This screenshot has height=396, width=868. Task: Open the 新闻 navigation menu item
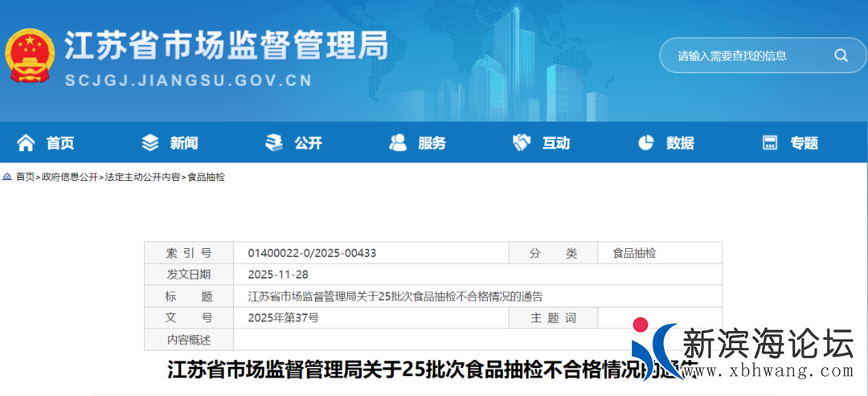(x=184, y=143)
